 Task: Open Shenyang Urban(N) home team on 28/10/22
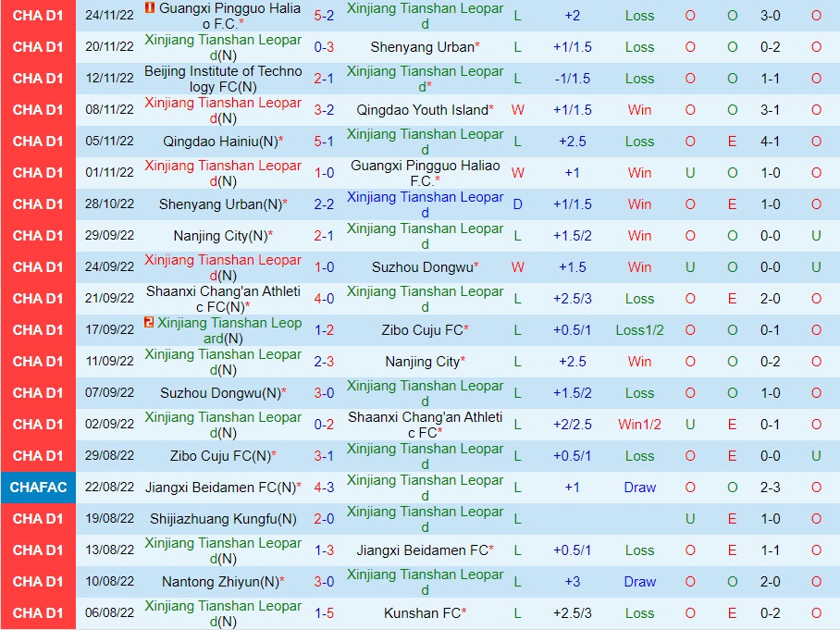point(223,204)
